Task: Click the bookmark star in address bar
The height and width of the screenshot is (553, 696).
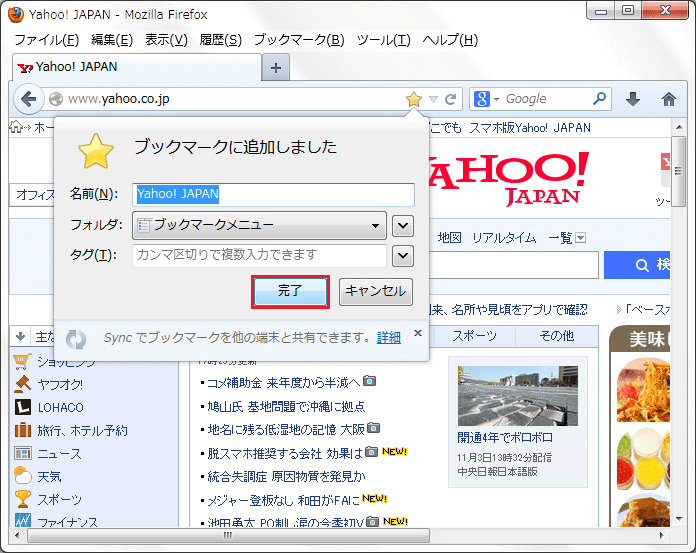Action: (x=414, y=99)
